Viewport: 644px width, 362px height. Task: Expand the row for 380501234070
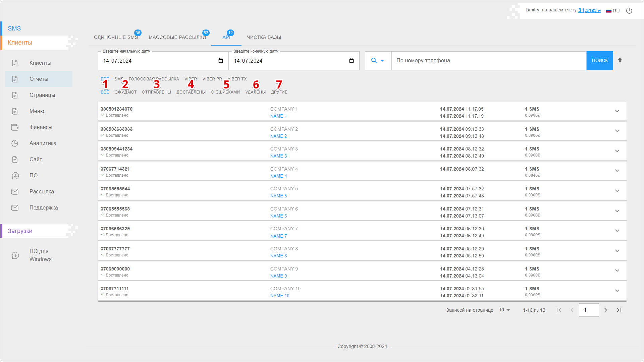pyautogui.click(x=617, y=111)
